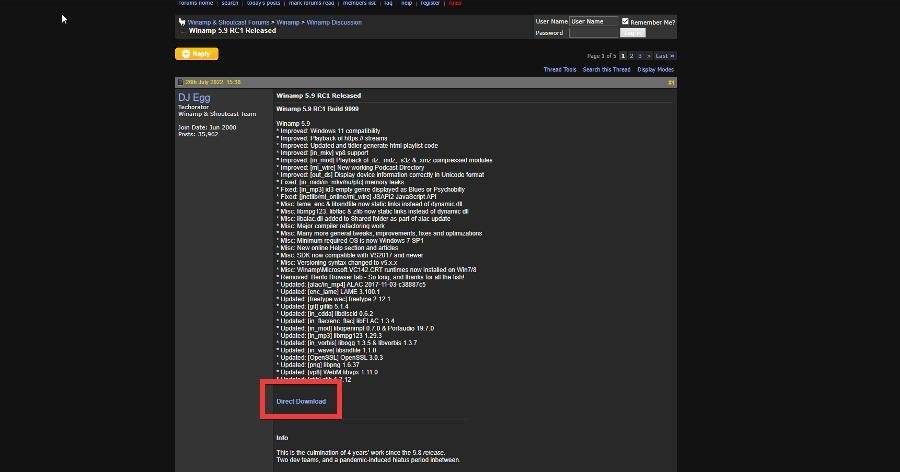The image size is (900, 472).
Task: Open register in top navigation
Action: [x=430, y=3]
